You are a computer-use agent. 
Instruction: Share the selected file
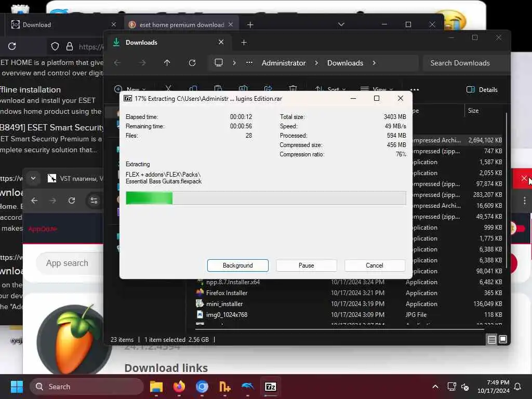pyautogui.click(x=268, y=89)
